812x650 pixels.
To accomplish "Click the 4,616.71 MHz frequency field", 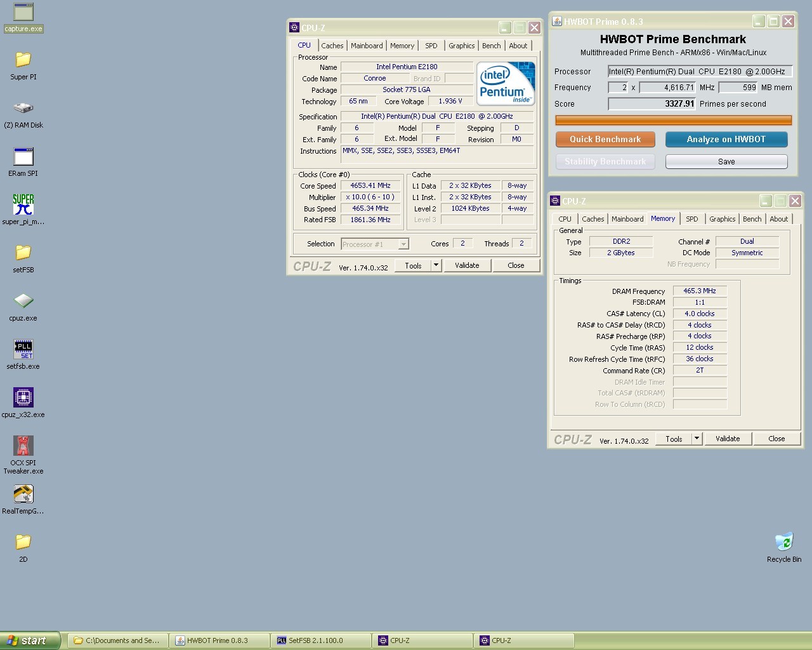I will (x=668, y=88).
